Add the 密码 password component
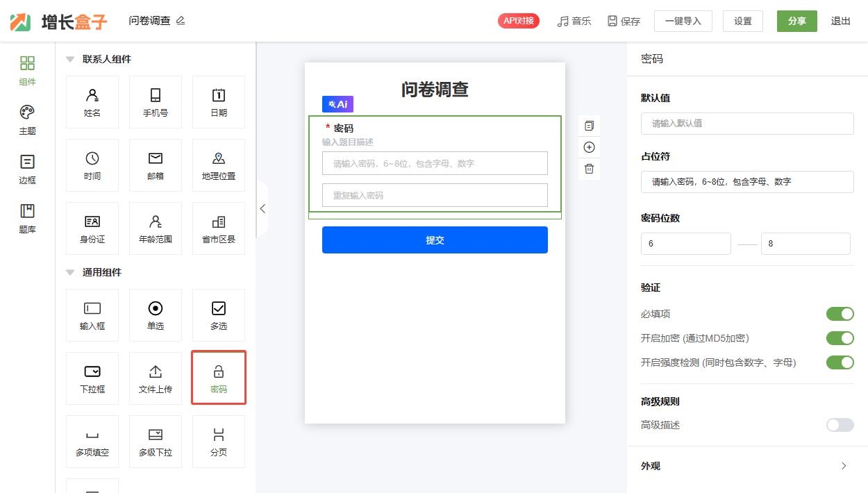 click(x=219, y=378)
